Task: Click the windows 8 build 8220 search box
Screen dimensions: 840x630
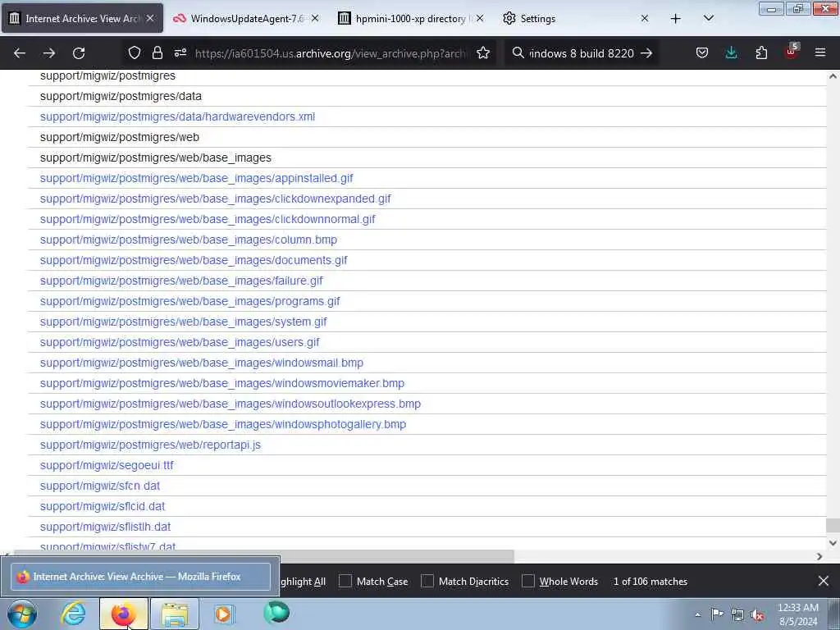Action: pos(582,53)
